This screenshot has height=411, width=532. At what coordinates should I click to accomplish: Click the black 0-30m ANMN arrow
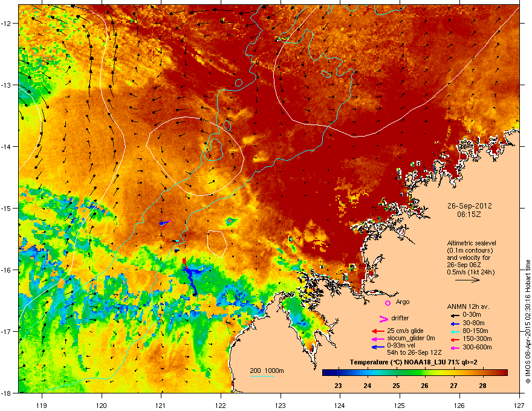[x=454, y=316]
